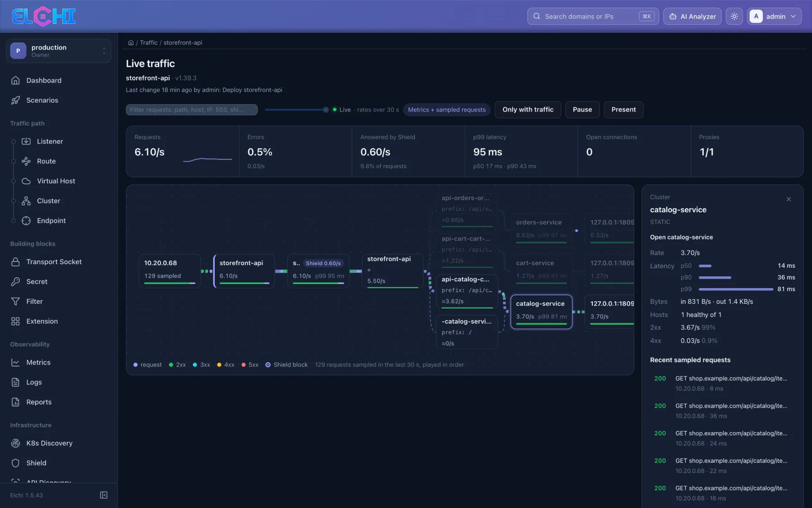Select the Listener icon in Traffic path
Screen dimensions: 812x508
pos(26,141)
